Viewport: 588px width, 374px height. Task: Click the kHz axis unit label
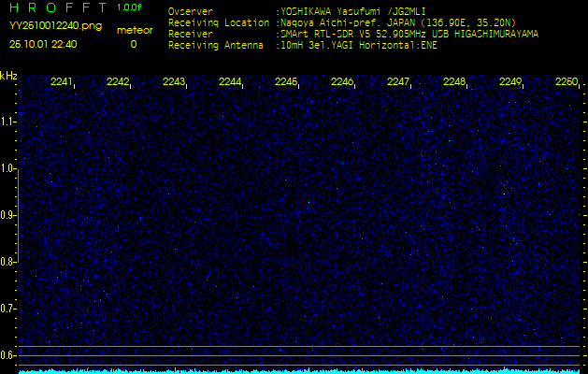pyautogui.click(x=8, y=76)
